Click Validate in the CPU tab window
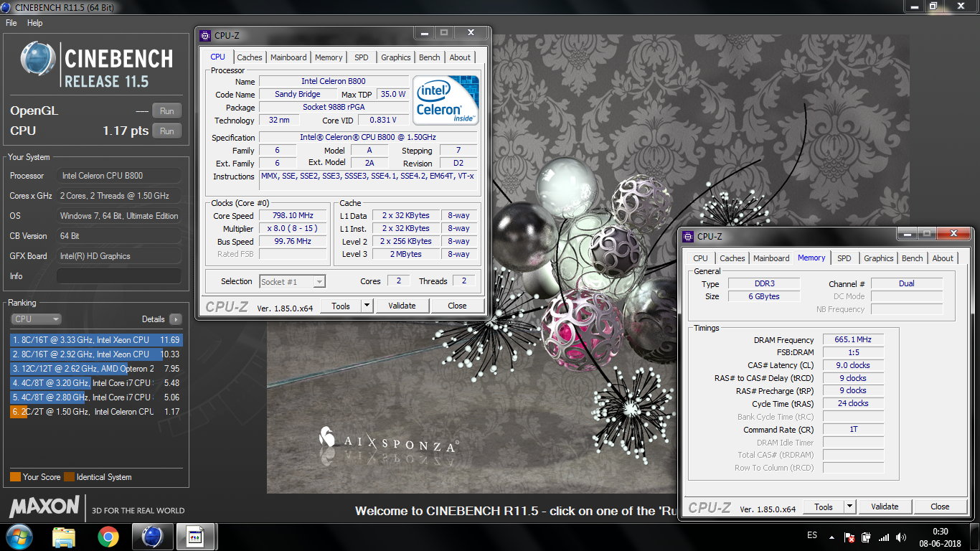The height and width of the screenshot is (551, 980). (402, 306)
